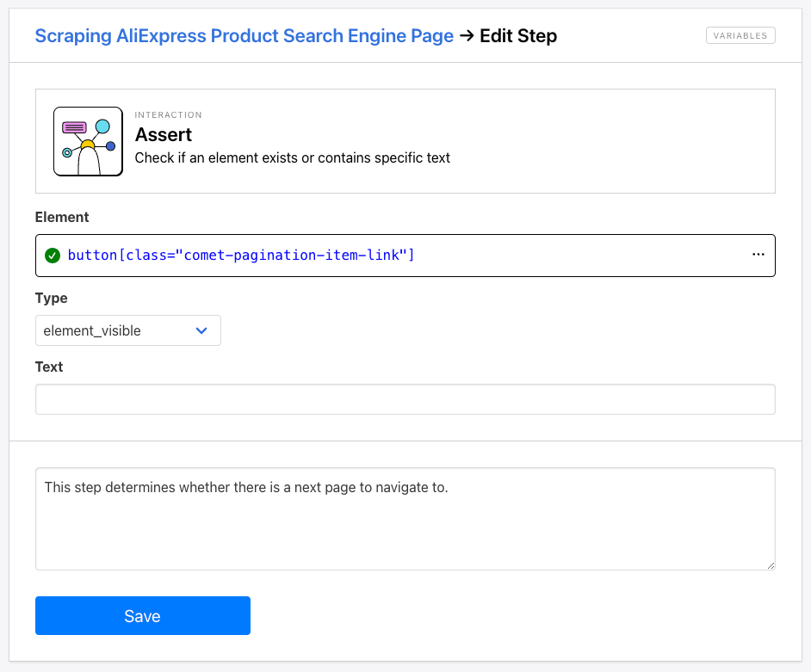Click the 'Edit Step' title text
The image size is (811, 672).
point(518,35)
